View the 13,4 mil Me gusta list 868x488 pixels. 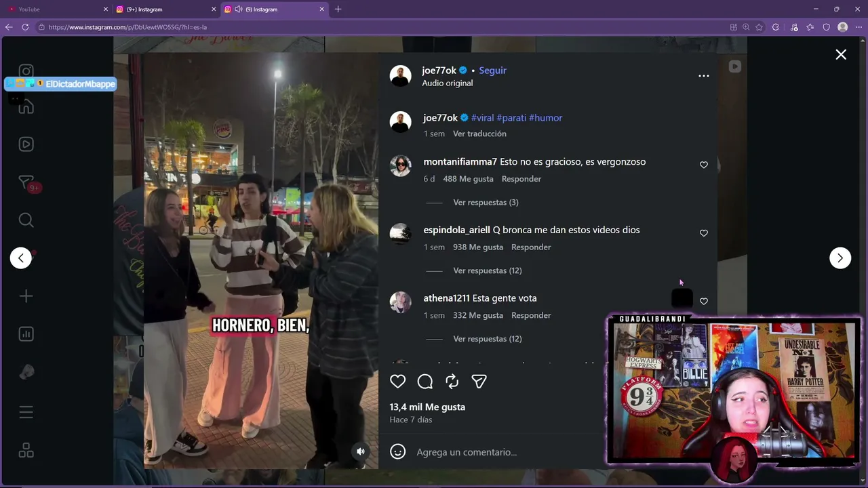(427, 407)
